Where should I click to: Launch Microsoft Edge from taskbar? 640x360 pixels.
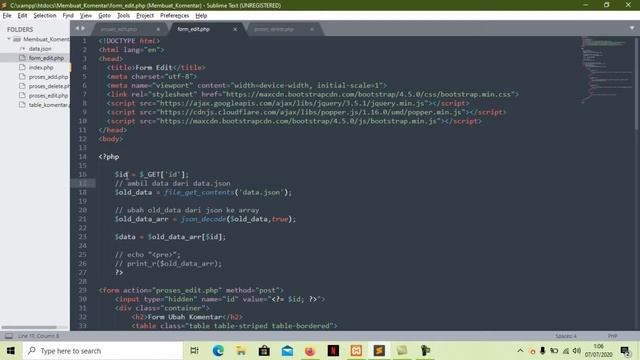pyautogui.click(x=218, y=351)
